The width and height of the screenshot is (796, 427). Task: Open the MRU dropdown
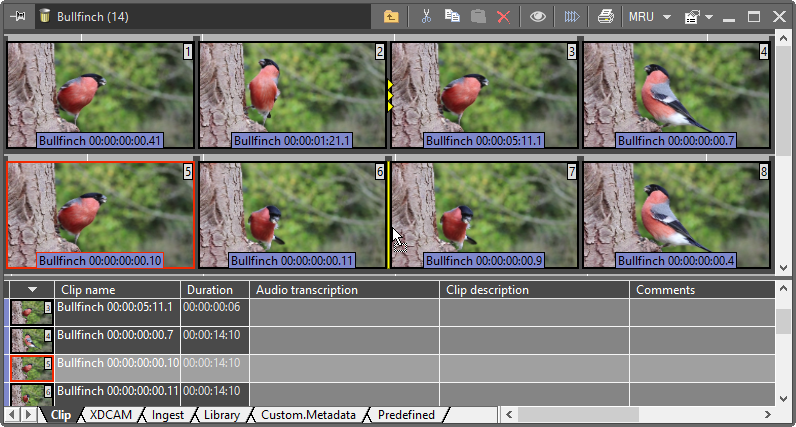[x=650, y=17]
